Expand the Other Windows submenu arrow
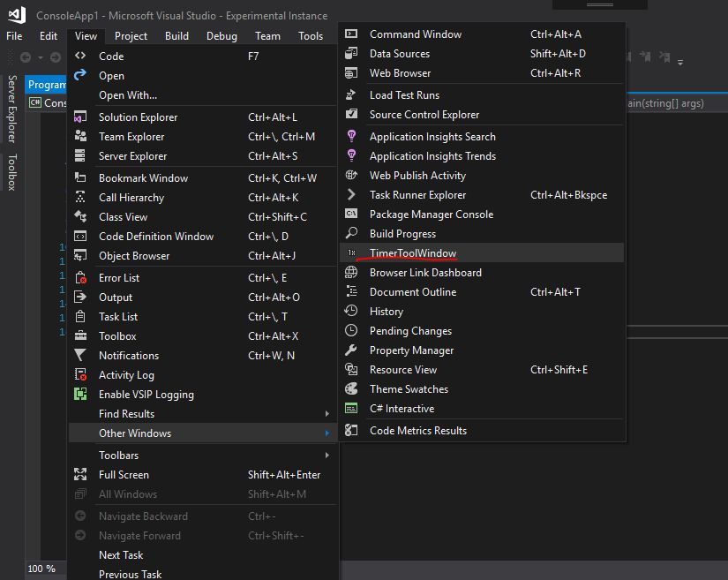728x580 pixels. (x=327, y=433)
